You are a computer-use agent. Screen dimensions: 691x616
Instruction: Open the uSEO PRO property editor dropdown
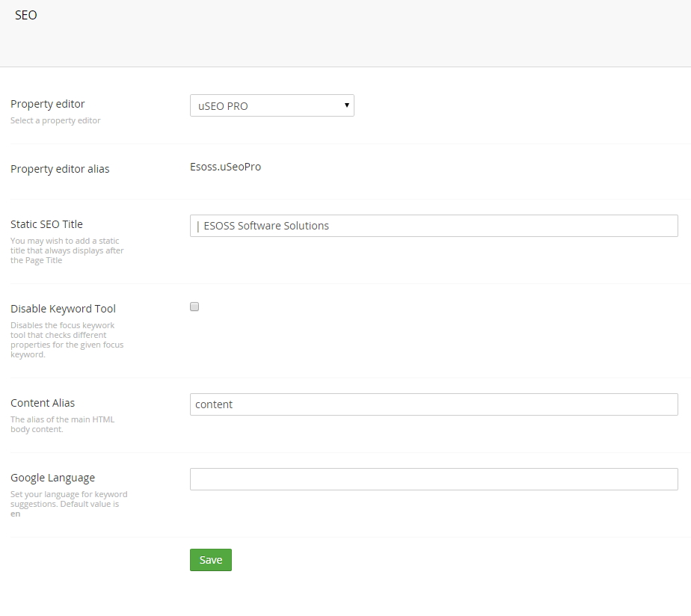[x=272, y=105]
